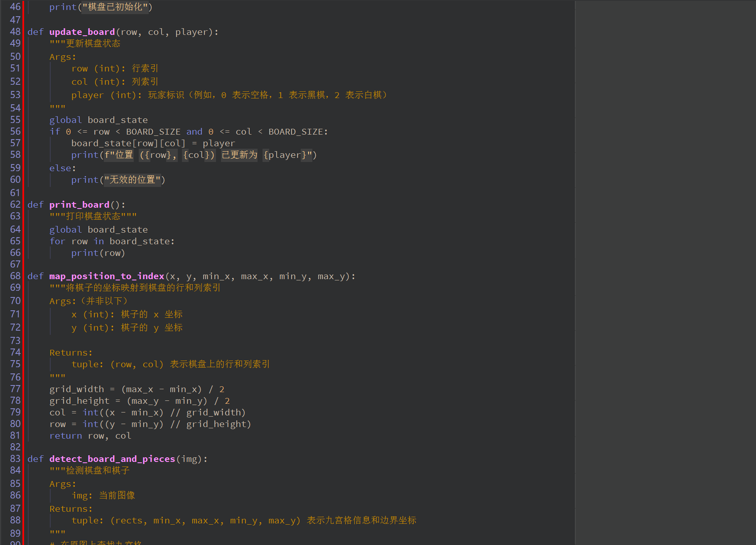
Task: Click the print_board function name
Action: (79, 205)
